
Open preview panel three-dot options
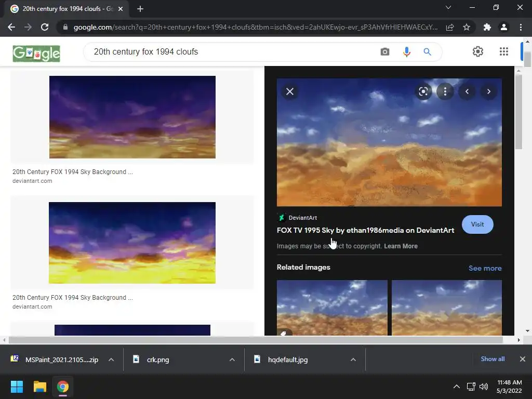445,91
